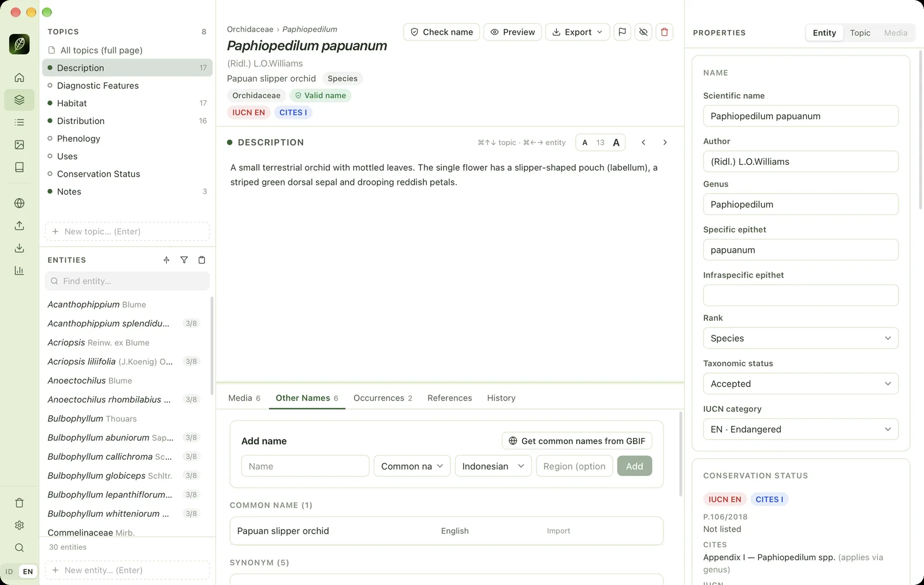Switch interface language to ID
Viewport: 924px width, 585px height.
click(9, 572)
